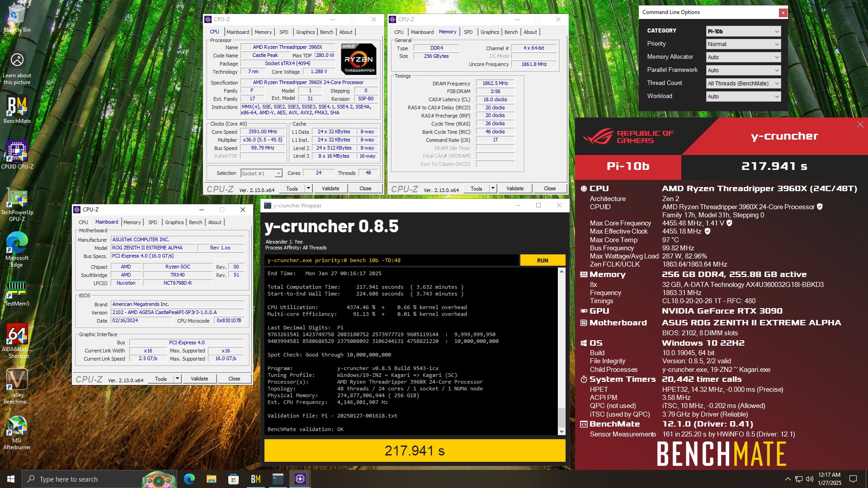Image resolution: width=868 pixels, height=488 pixels.
Task: Click Validate in the CPU-Z CPU window
Action: click(330, 188)
